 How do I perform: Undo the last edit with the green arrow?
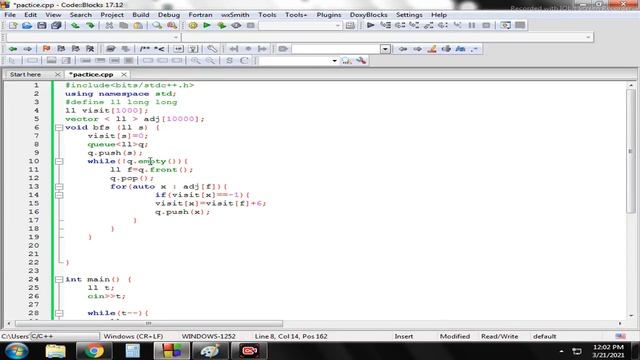pos(75,25)
